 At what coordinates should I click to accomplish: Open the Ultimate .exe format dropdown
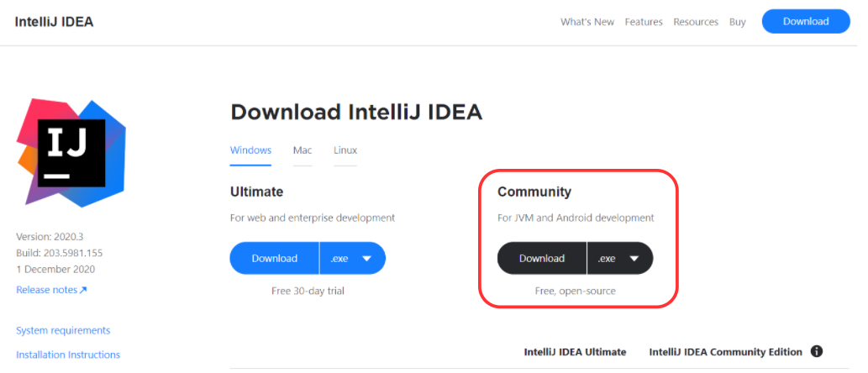click(352, 259)
